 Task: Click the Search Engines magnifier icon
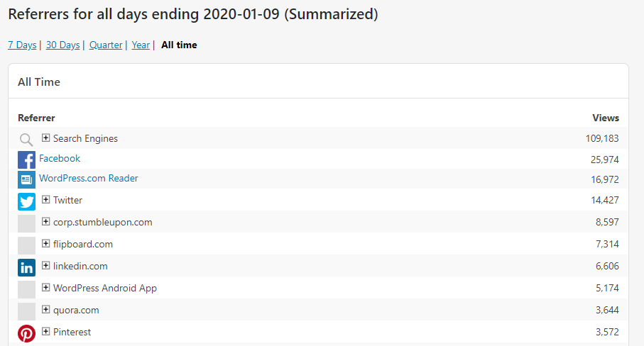26,140
